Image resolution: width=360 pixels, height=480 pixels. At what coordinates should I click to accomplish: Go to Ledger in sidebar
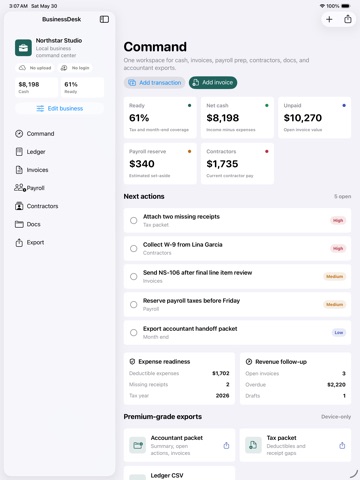coord(59,152)
